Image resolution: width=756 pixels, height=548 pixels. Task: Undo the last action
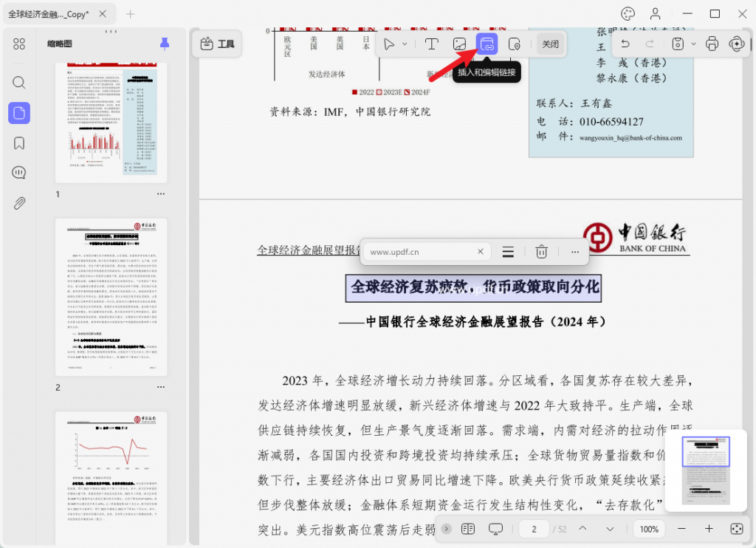(625, 44)
